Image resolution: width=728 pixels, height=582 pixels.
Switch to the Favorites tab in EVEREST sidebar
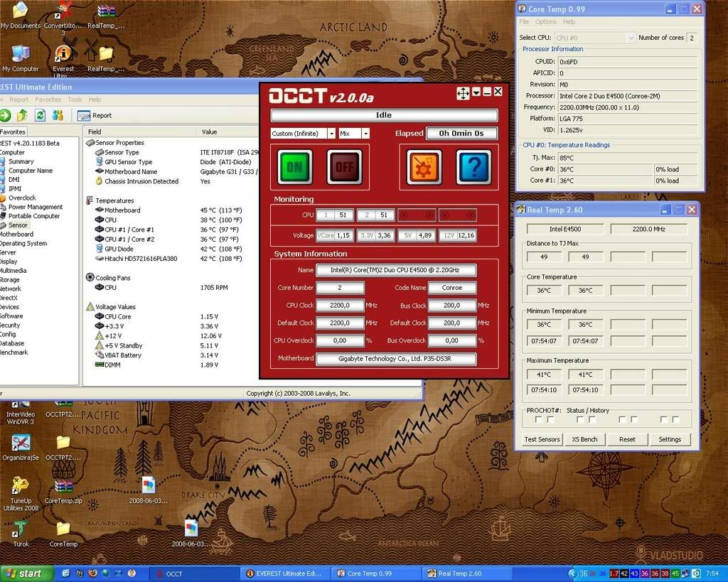coord(13,131)
